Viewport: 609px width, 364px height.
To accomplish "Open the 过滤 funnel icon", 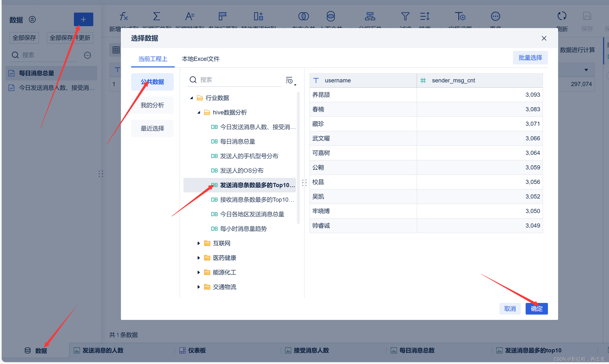I will 405,16.
